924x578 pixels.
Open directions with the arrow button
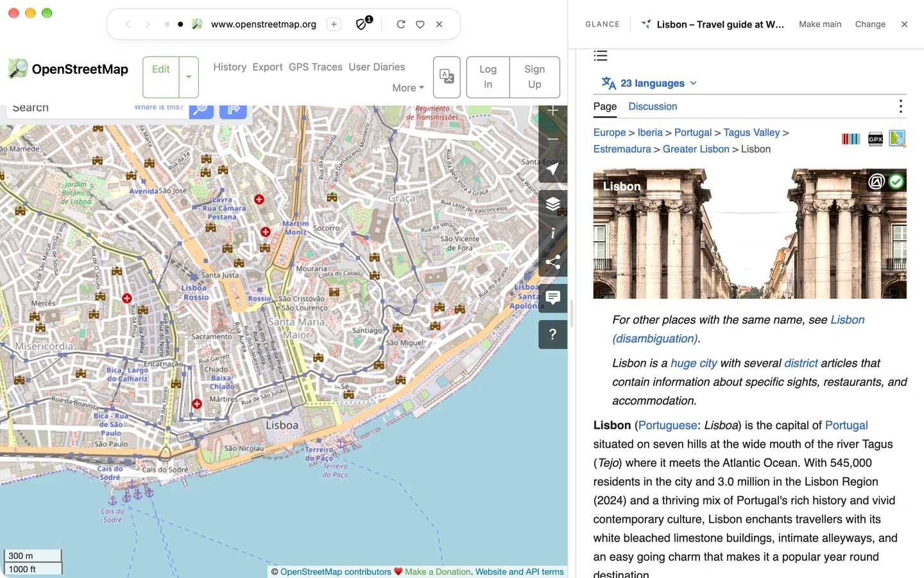(x=233, y=110)
